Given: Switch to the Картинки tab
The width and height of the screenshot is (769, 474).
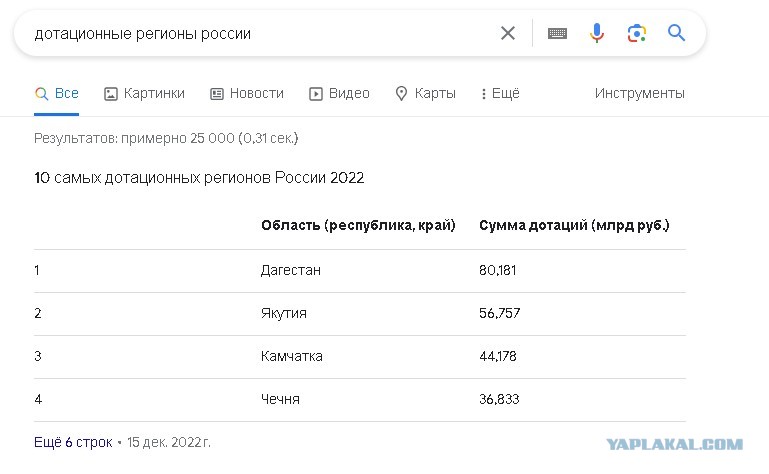Looking at the screenshot, I should (x=144, y=93).
